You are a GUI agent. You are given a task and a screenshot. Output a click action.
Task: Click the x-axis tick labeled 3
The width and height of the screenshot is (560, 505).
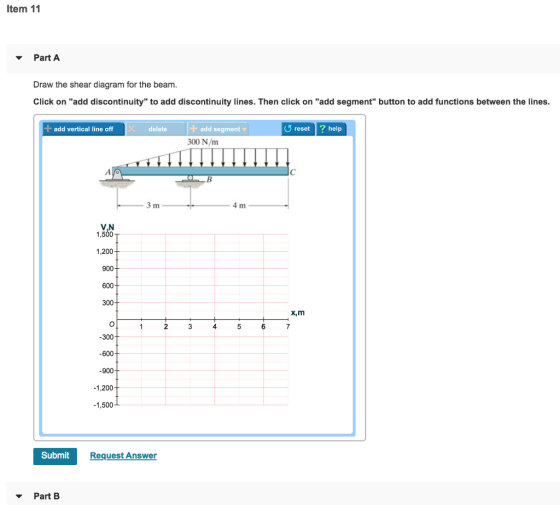[190, 326]
